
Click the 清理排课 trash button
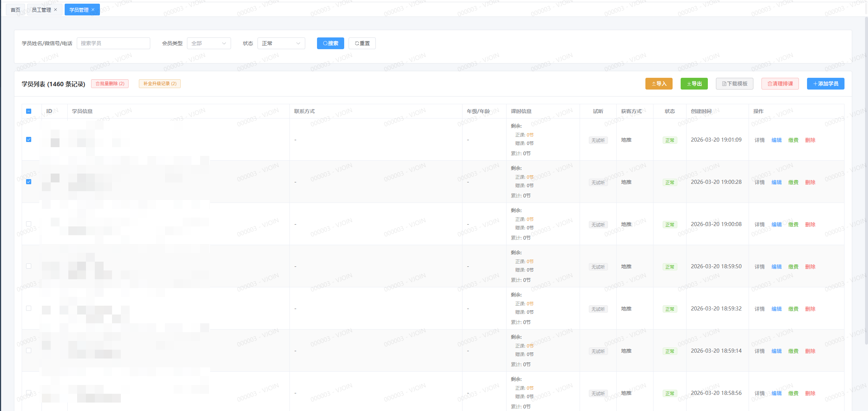[780, 84]
